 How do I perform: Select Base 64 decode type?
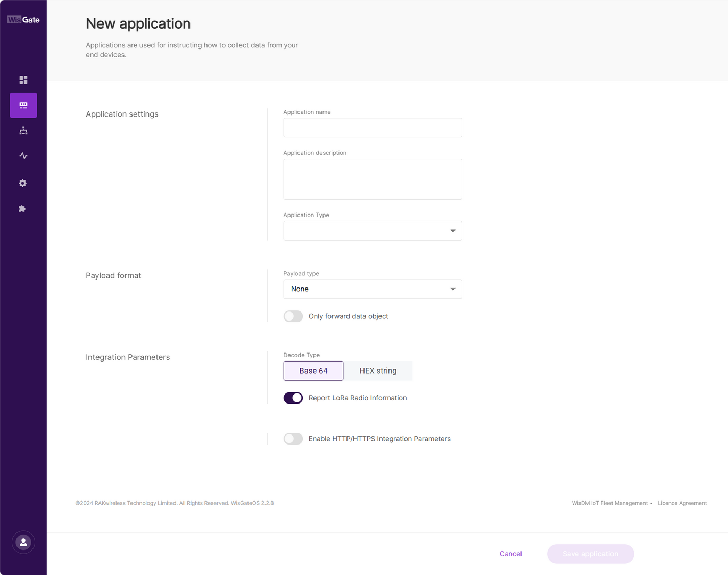(313, 371)
